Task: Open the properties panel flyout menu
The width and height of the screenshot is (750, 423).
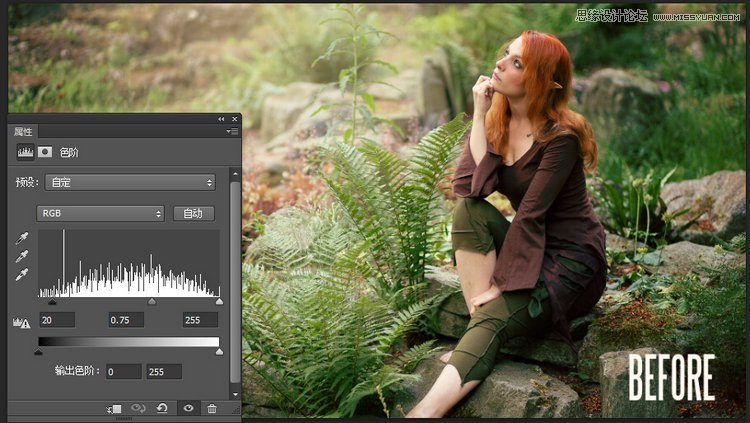Action: point(232,131)
